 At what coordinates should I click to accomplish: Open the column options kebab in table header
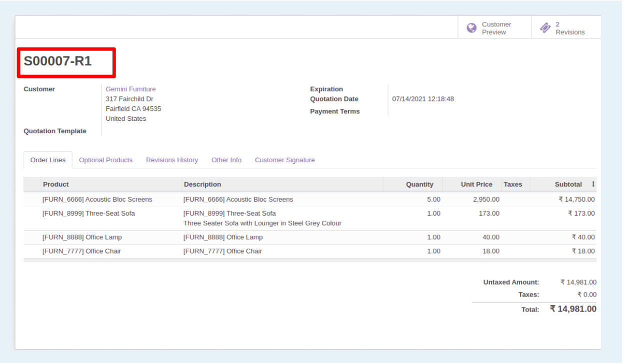593,184
